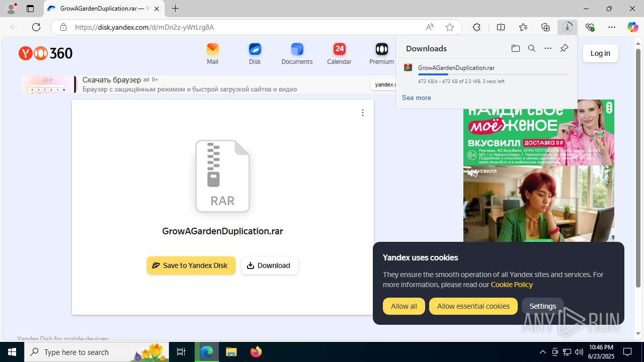Open more options in Downloads panel

548,48
